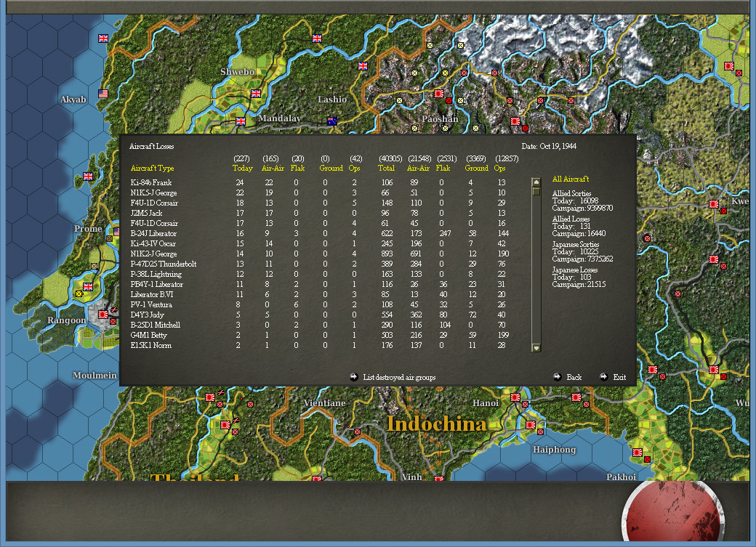Click the Vientiane city label on map
756x547 pixels.
(x=324, y=403)
